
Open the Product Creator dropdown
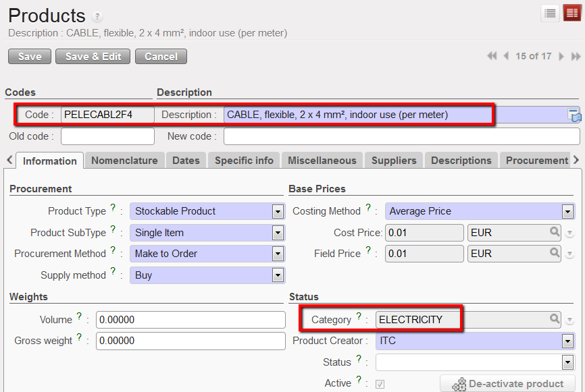click(x=567, y=341)
